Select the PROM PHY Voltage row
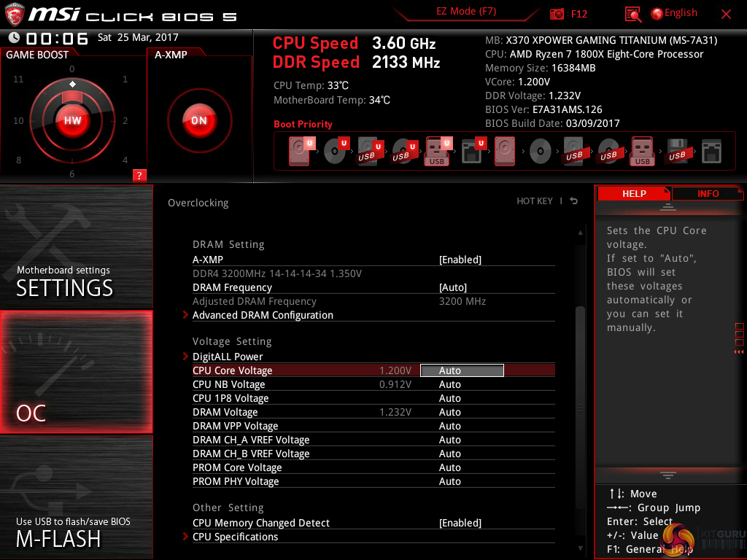Viewport: 747px width, 560px height. [373, 481]
